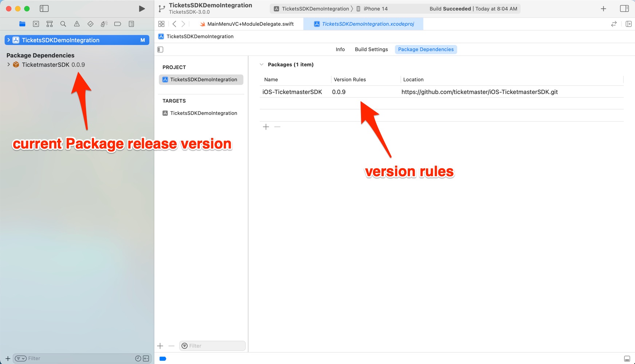Open the related items grid menu

click(161, 24)
